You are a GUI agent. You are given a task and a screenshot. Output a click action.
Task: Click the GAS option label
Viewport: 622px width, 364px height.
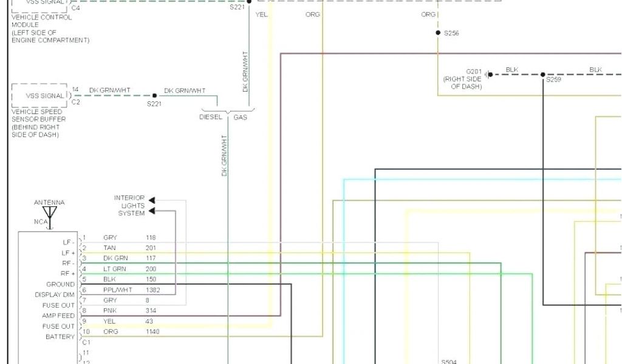tap(241, 117)
